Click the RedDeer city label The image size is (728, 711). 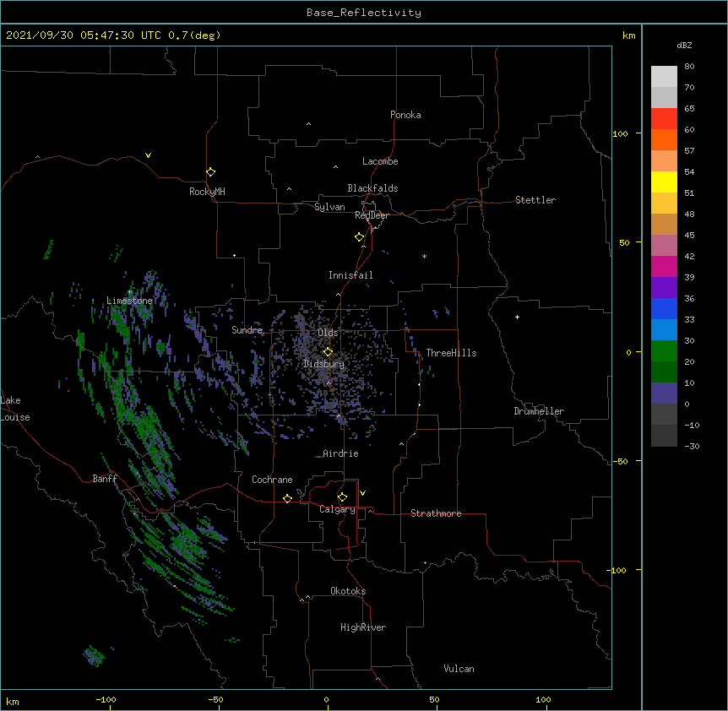372,215
